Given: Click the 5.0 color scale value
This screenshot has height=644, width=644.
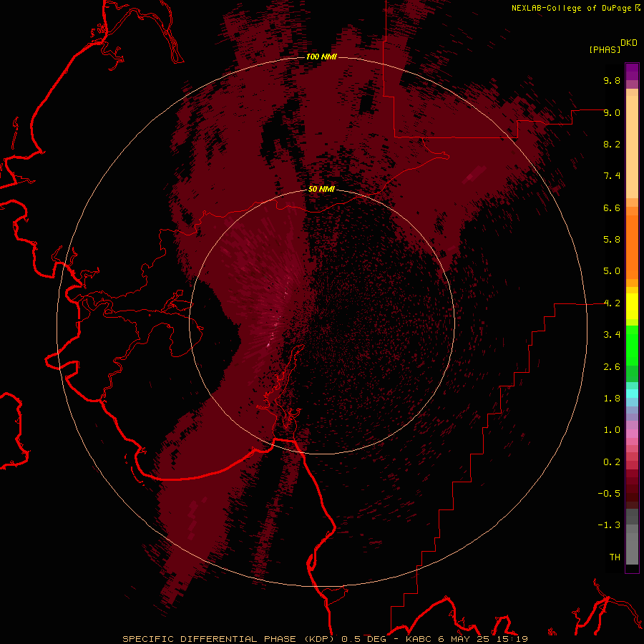Looking at the screenshot, I should 612,271.
